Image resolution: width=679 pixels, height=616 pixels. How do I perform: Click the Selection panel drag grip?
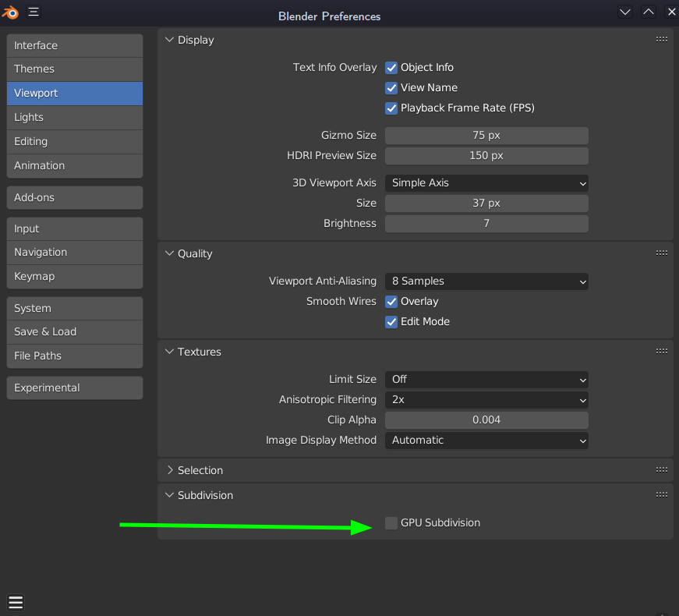tap(661, 469)
